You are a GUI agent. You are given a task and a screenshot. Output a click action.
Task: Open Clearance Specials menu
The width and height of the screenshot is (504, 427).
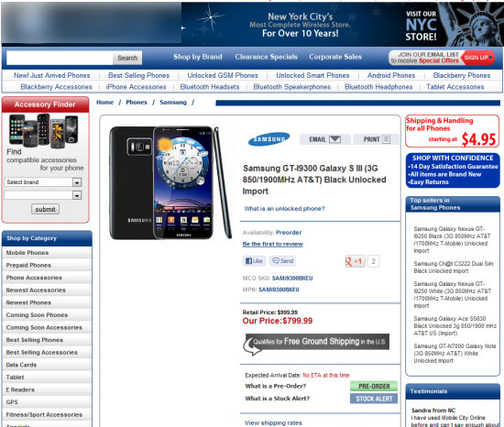point(266,57)
